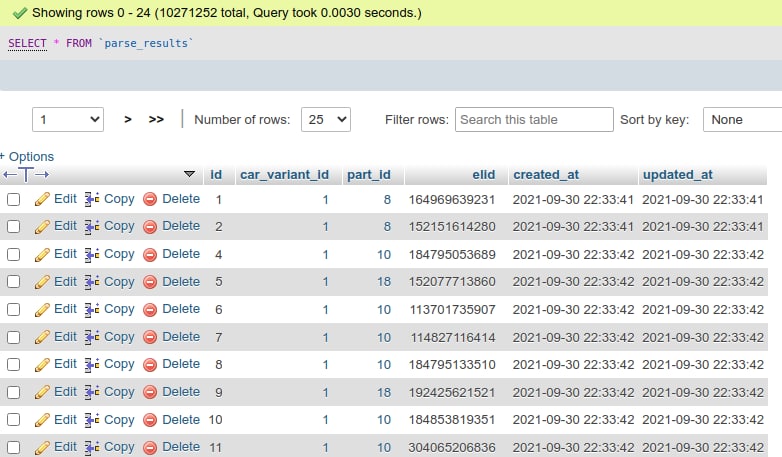This screenshot has height=457, width=782.
Task: Click the Copy icon for row id 8
Action: tap(92, 364)
